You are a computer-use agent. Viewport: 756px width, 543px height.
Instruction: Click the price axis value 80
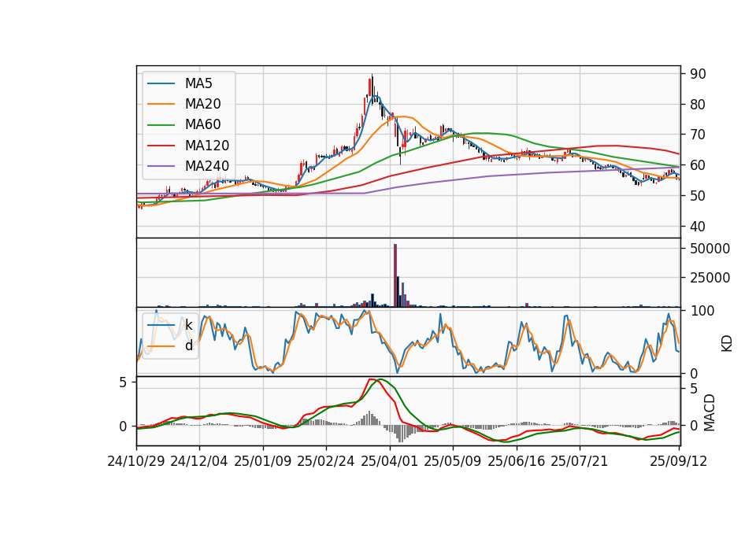(x=699, y=105)
